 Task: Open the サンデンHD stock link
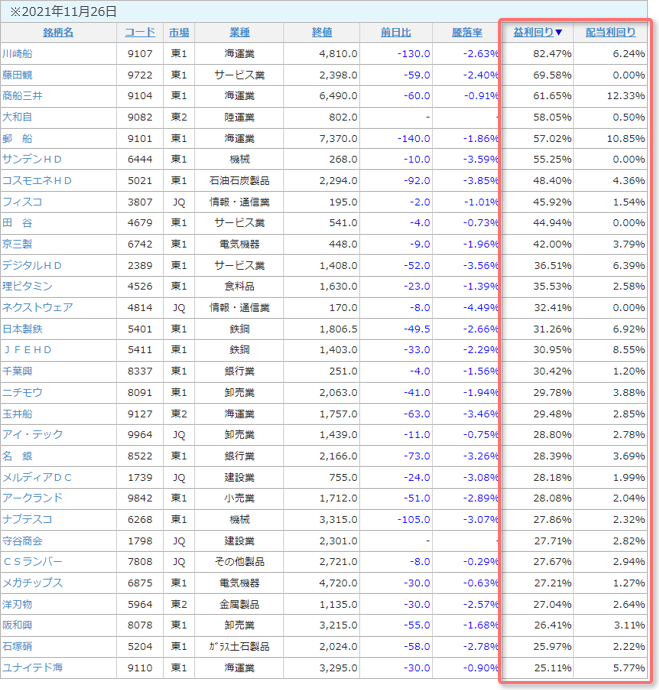coord(32,159)
